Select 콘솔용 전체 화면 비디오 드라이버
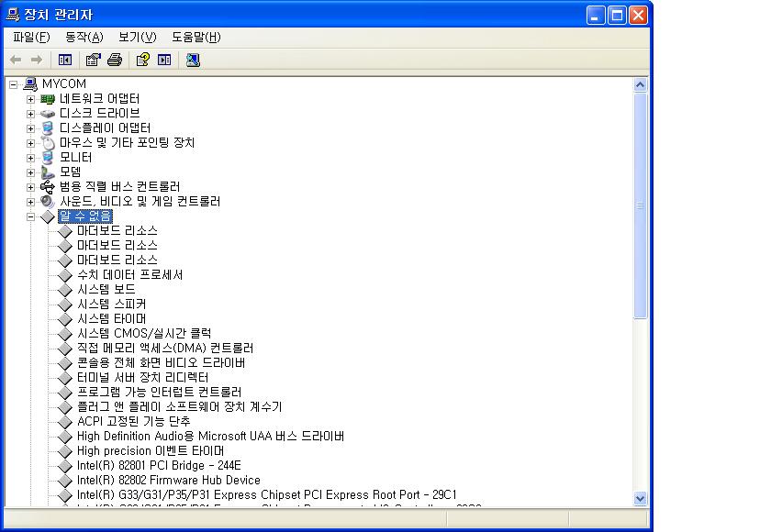This screenshot has width=771, height=532. 161,363
